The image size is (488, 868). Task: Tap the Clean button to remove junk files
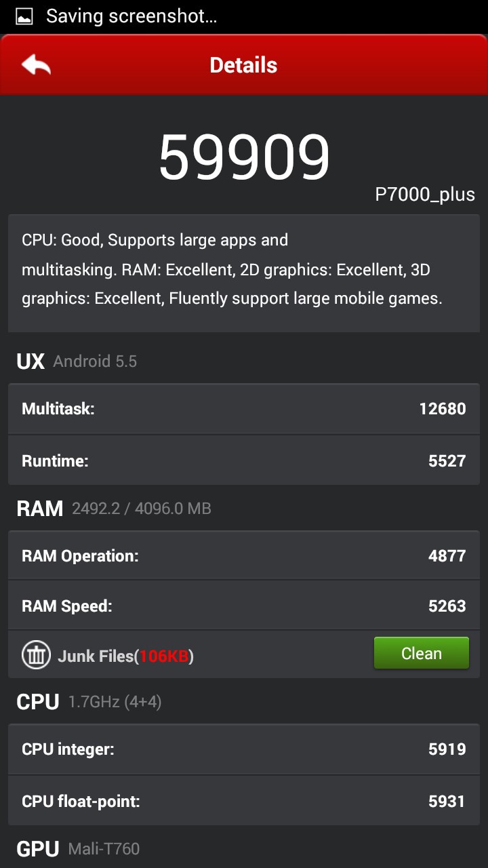click(x=421, y=653)
